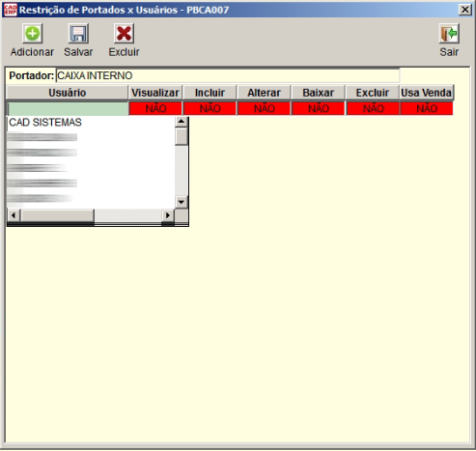Click the user list scroll right arrow

coord(168,215)
